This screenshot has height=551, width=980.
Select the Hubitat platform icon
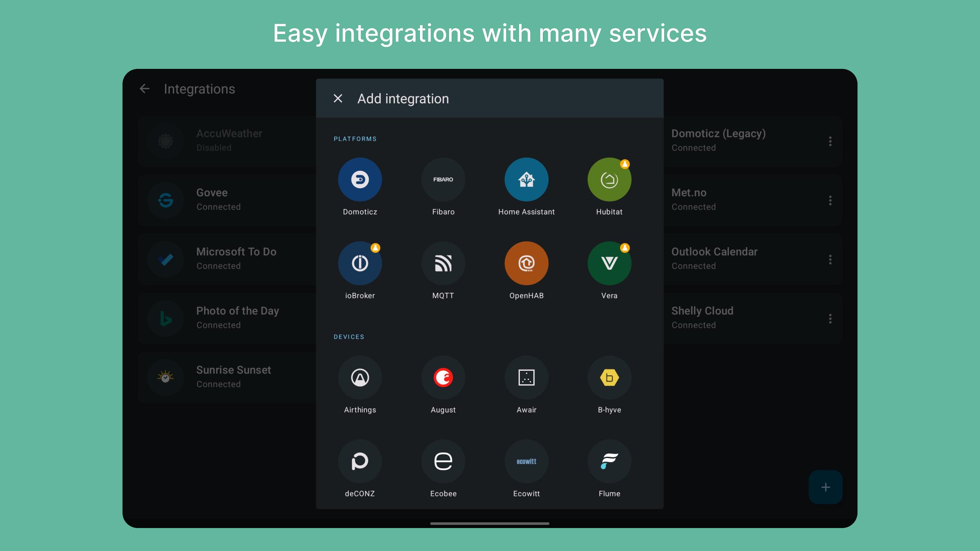point(609,179)
